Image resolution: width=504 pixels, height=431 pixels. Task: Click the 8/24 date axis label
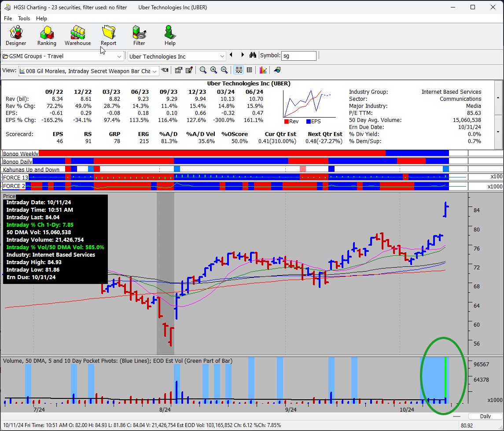click(165, 410)
